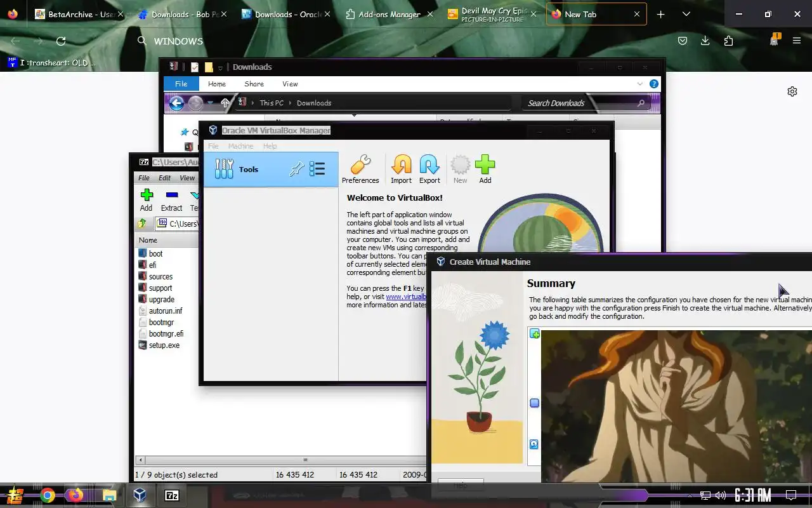
Task: Select the sources folder in 7-Zip
Action: [160, 276]
